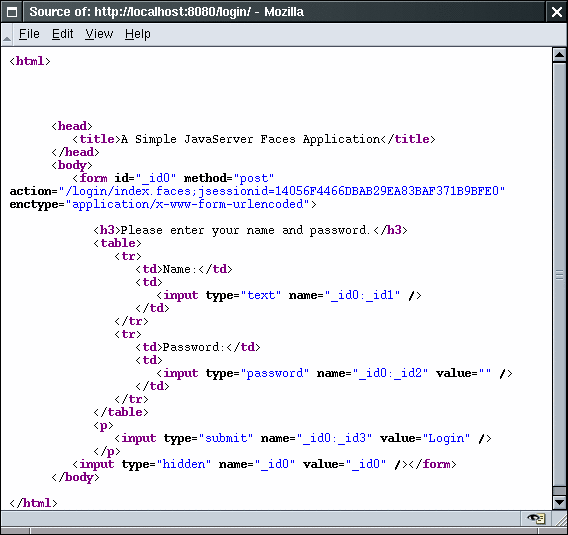
Task: Click the hidden input tag line
Action: (240, 464)
